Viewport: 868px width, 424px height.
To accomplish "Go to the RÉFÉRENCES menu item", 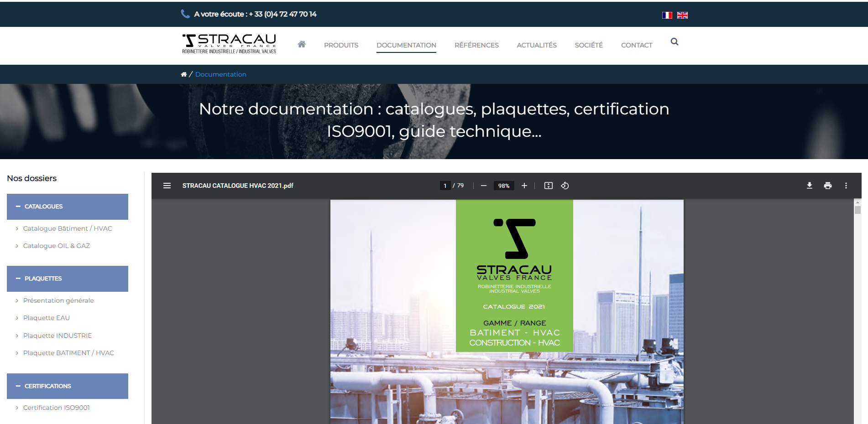I will pos(476,45).
